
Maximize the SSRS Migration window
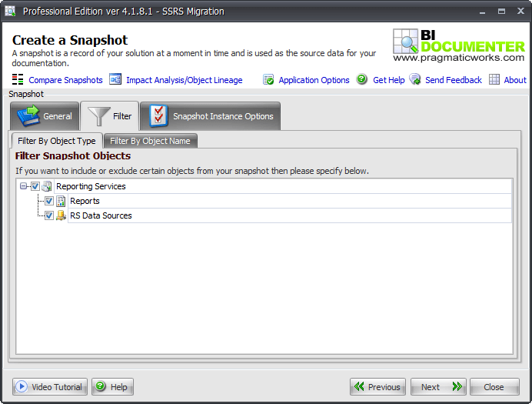click(x=501, y=12)
